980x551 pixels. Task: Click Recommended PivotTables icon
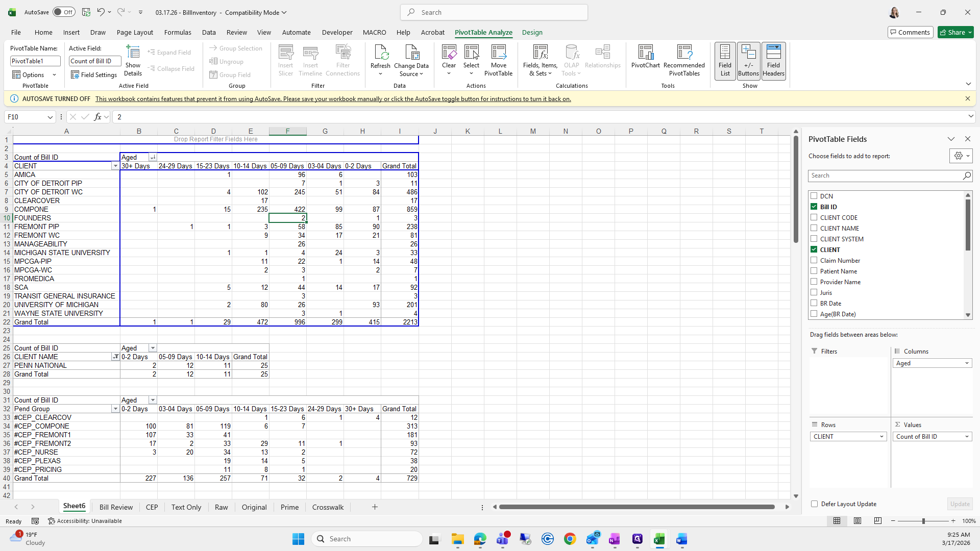pos(684,53)
